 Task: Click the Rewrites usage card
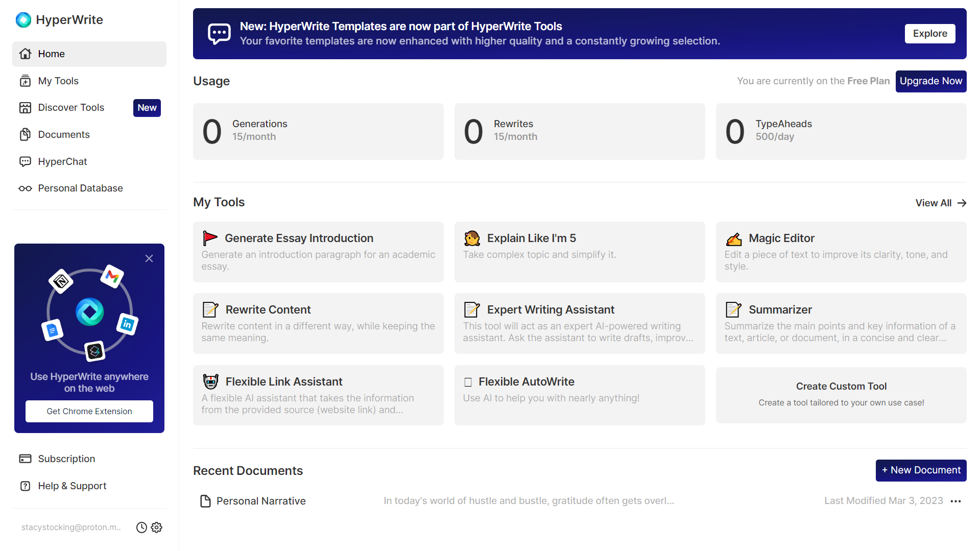580,132
